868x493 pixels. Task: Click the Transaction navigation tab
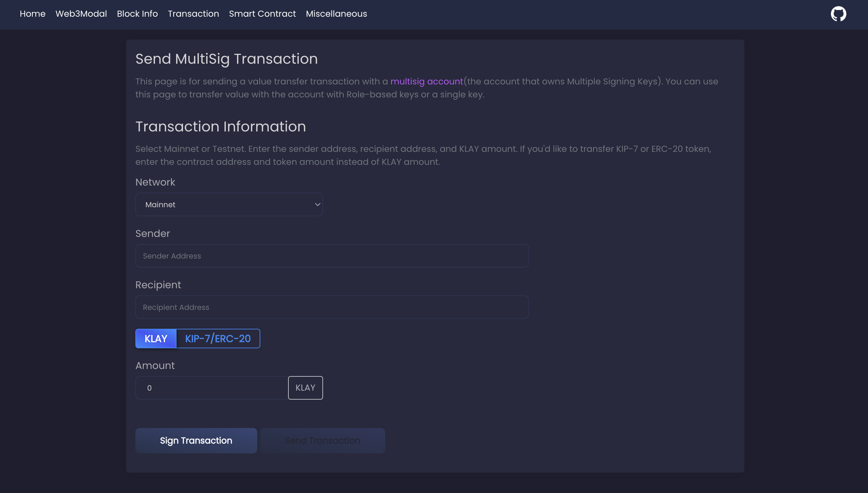(193, 14)
